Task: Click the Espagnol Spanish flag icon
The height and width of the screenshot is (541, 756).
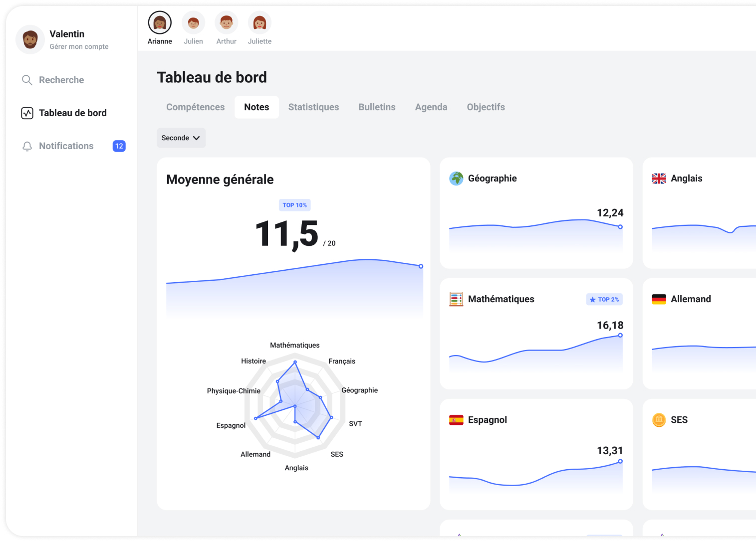Action: [x=457, y=419]
